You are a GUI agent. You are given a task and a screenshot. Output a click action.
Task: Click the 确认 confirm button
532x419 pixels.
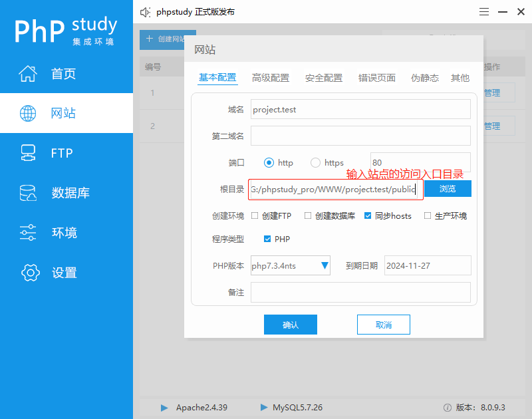[x=291, y=325]
